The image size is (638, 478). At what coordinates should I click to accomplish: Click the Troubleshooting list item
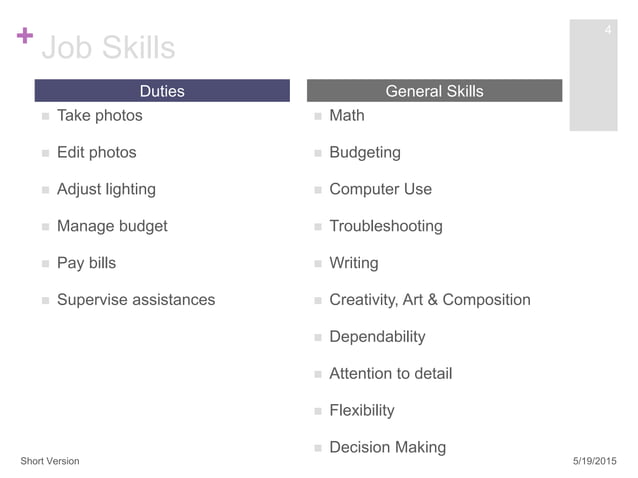[385, 227]
